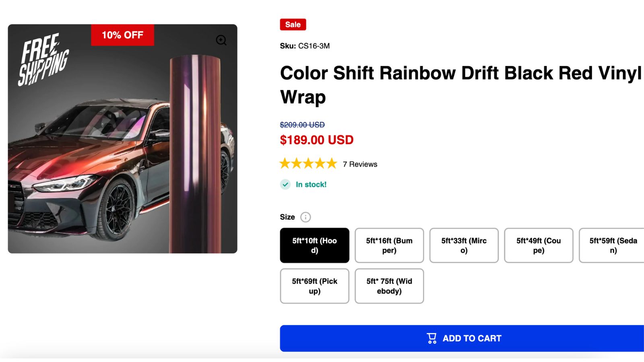Screen dimensions: 644x362
Task: Select the 5ft*33ft (Mirco) size option
Action: [464, 245]
